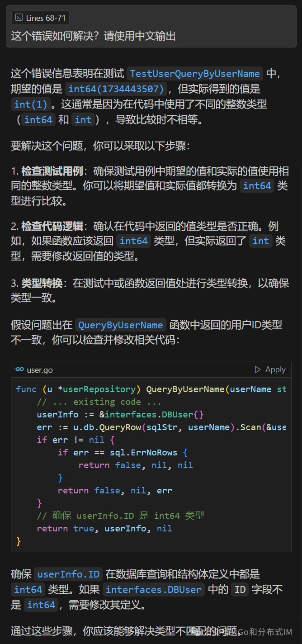Select the QueryByUserName inline code reference
The height and width of the screenshot is (644, 302).
(120, 325)
